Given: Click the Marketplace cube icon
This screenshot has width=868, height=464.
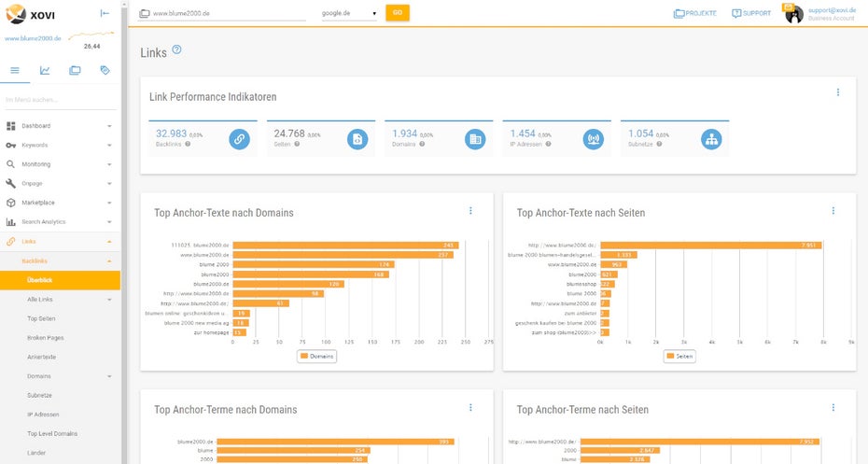Looking at the screenshot, I should pos(10,203).
